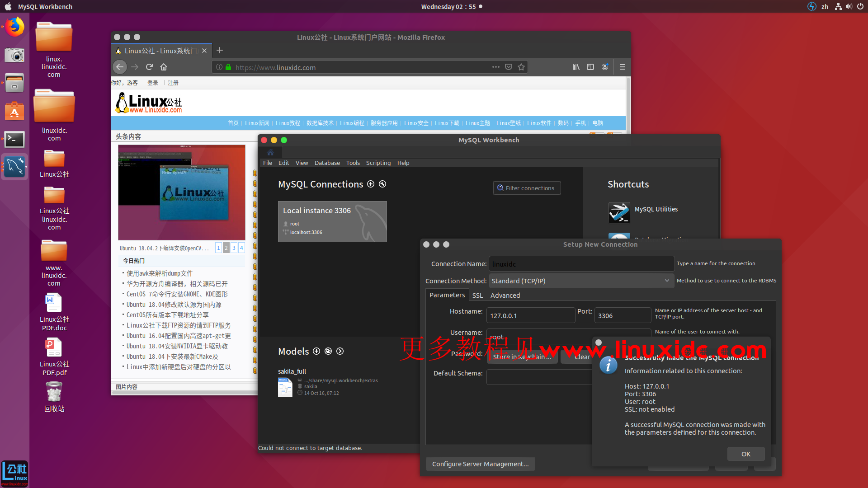
Task: Go back in Firefox
Action: (120, 67)
